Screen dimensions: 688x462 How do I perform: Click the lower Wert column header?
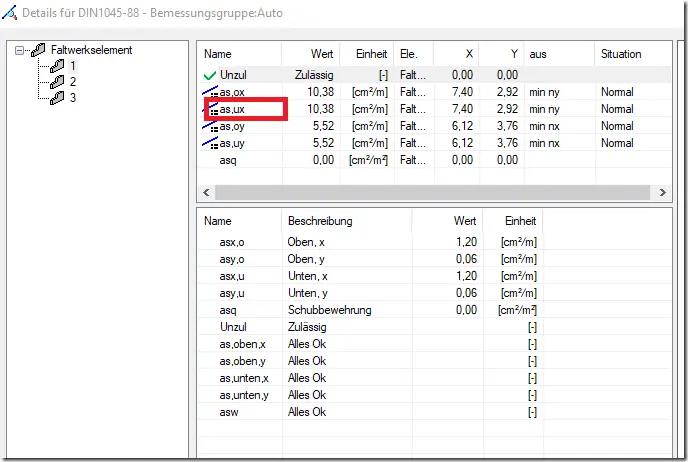pyautogui.click(x=448, y=221)
